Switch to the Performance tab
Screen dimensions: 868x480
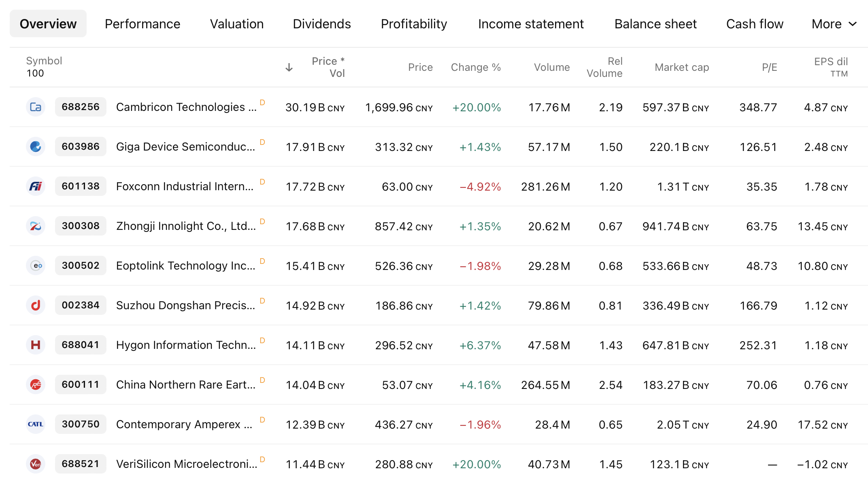(x=143, y=24)
